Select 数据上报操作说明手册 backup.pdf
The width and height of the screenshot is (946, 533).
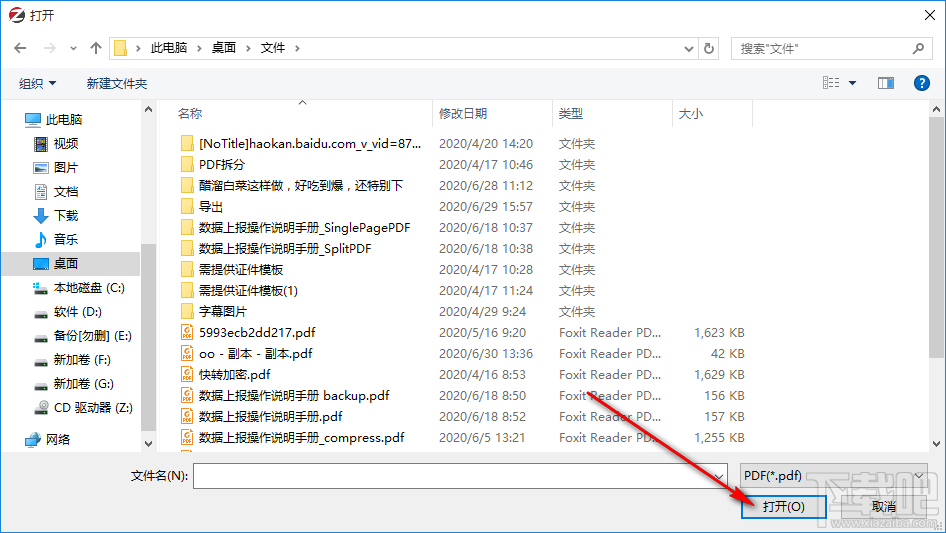pos(294,396)
